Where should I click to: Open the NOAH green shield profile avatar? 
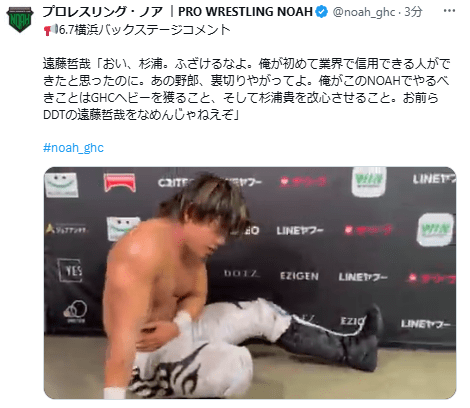20,20
